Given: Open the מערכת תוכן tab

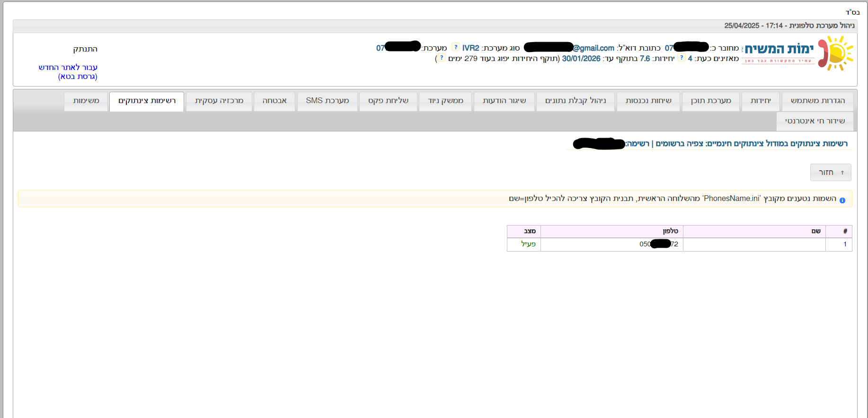Looking at the screenshot, I should 710,101.
